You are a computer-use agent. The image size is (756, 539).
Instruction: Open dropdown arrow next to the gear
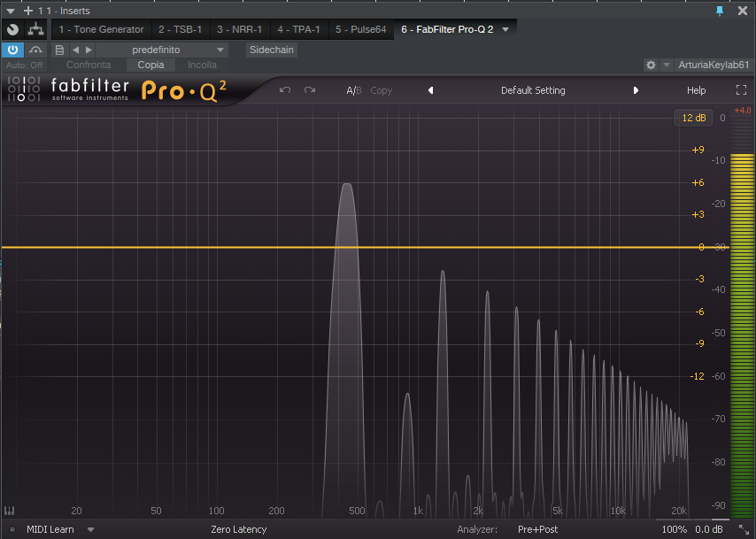click(x=667, y=65)
